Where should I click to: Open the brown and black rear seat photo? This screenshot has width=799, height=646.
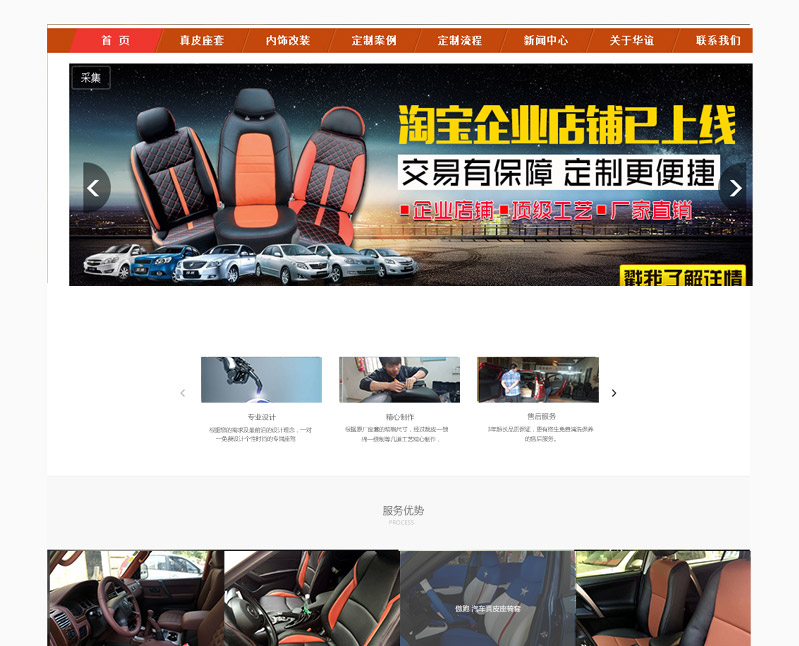tap(662, 598)
